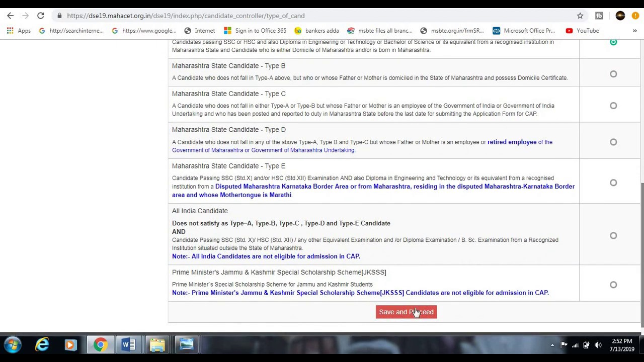Open File Explorer folder in taskbar
Image resolution: width=644 pixels, height=362 pixels.
point(157,345)
